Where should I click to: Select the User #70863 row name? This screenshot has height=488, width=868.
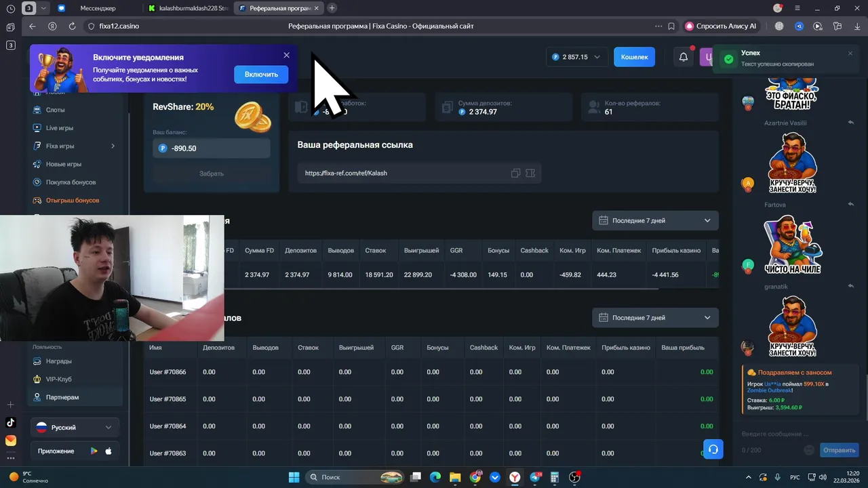167,453
